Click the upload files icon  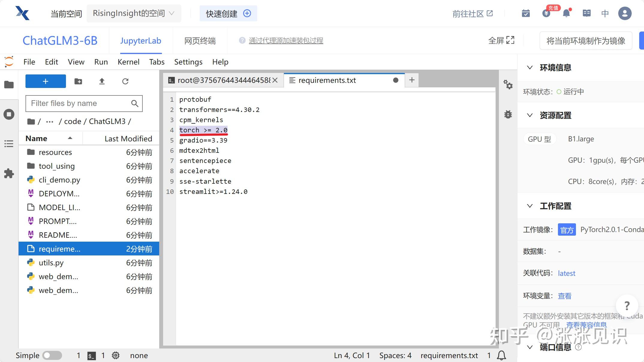tap(102, 81)
